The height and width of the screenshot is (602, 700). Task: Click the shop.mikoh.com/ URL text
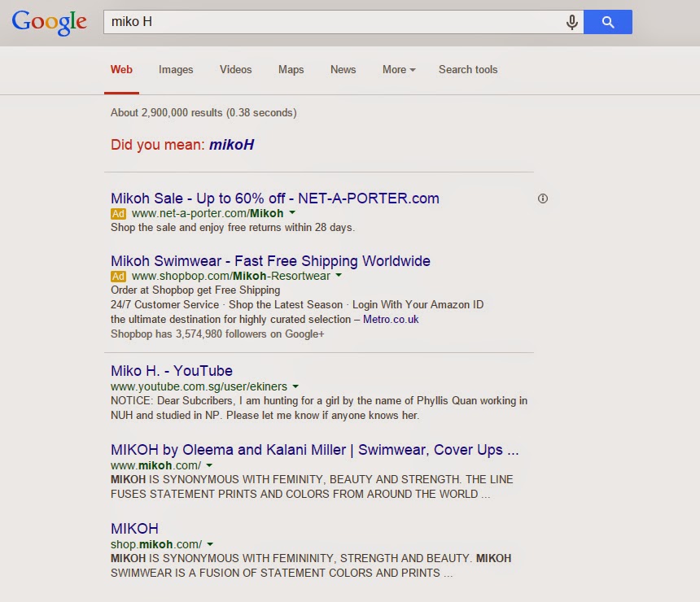click(156, 544)
